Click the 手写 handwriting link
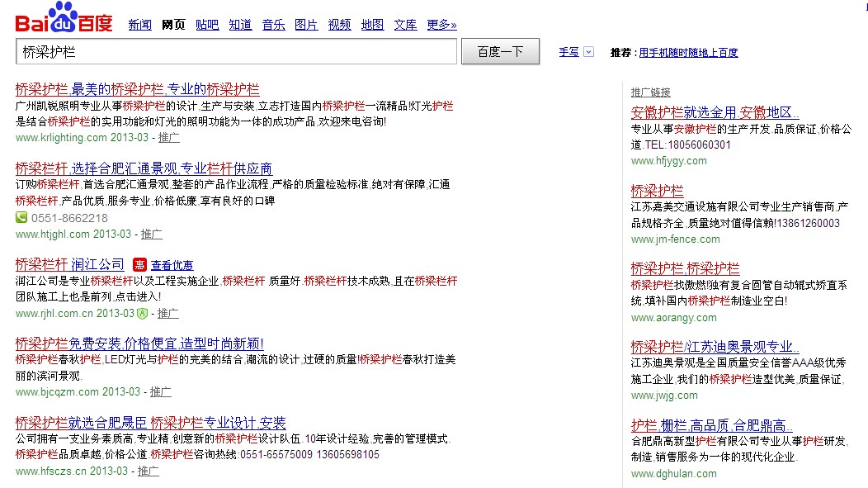This screenshot has height=488, width=868. pyautogui.click(x=568, y=52)
